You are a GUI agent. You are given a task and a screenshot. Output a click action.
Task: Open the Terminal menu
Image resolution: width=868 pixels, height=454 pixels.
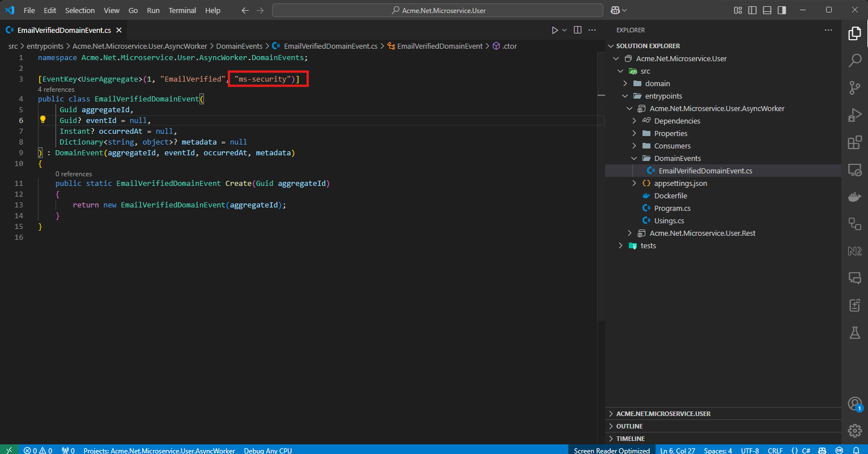point(182,10)
